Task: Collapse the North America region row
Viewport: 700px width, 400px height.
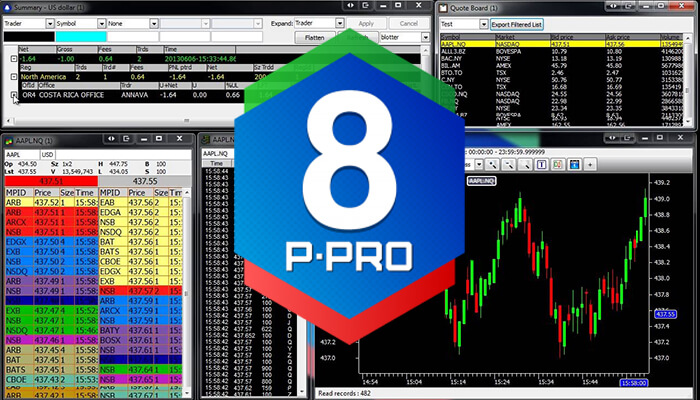Action: pos(14,77)
